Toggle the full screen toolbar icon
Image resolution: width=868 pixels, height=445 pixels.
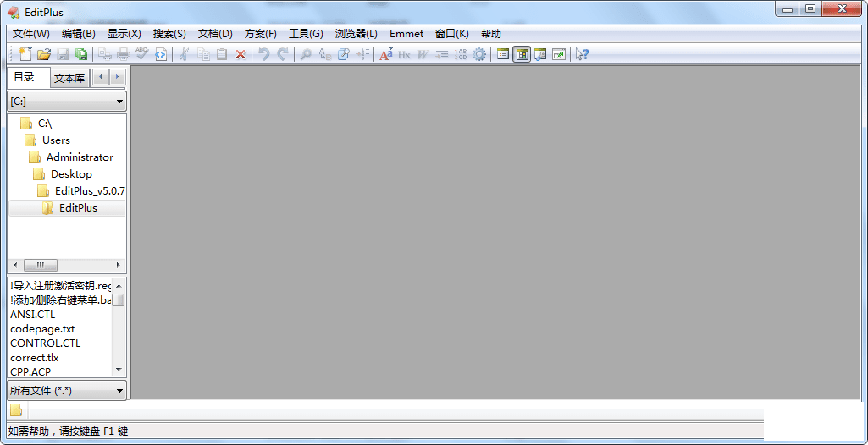pos(559,54)
